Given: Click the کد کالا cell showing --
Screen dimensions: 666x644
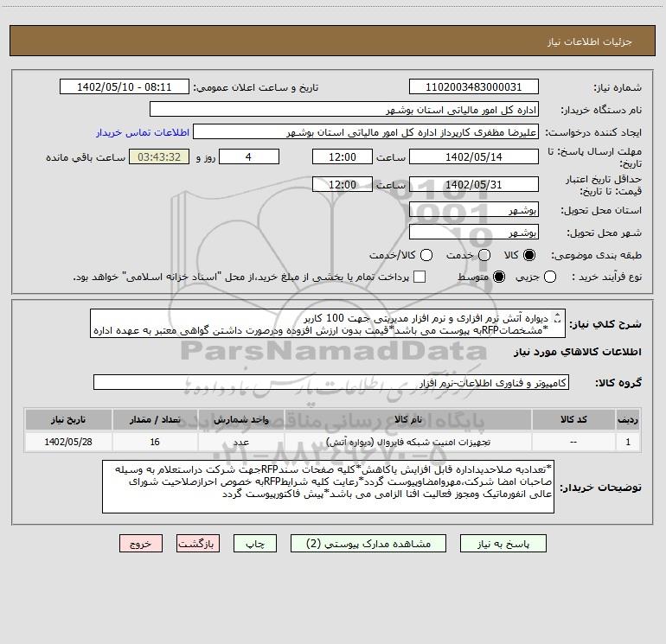Looking at the screenshot, I should click(x=573, y=443).
